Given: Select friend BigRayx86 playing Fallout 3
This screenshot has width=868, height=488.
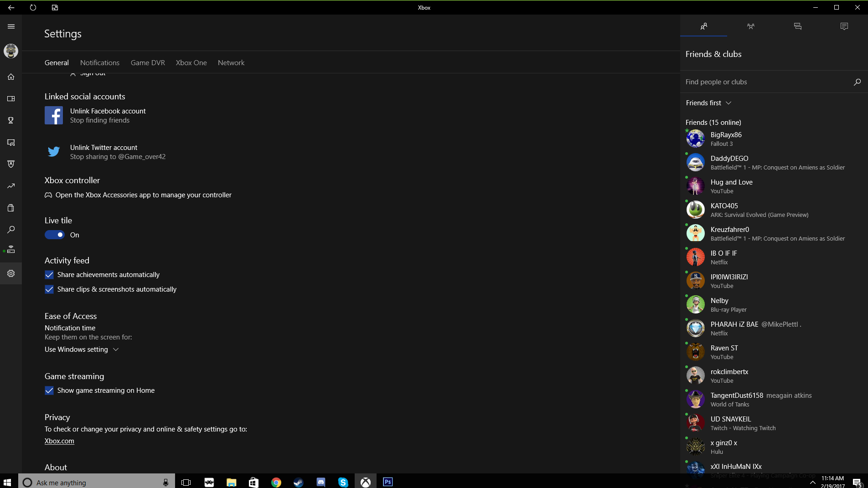Looking at the screenshot, I should (x=774, y=139).
